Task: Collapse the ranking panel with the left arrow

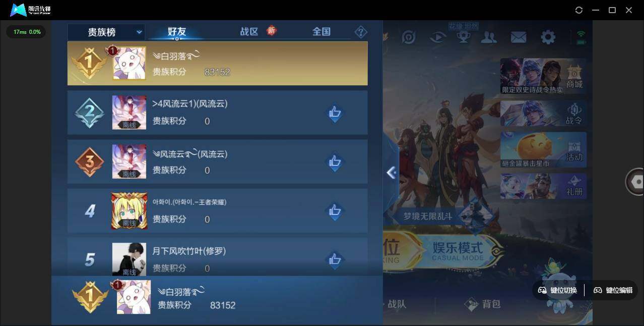Action: click(x=391, y=173)
